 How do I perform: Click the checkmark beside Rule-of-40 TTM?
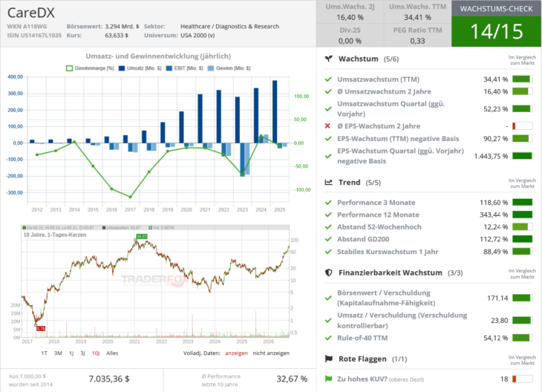pyautogui.click(x=328, y=338)
